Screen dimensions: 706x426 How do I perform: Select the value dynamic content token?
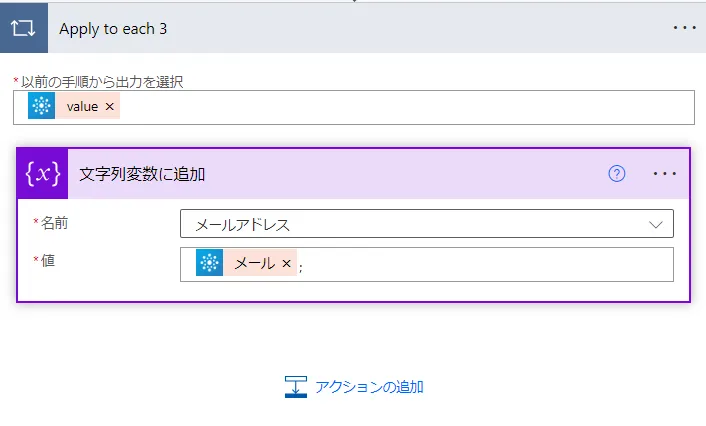pyautogui.click(x=82, y=107)
